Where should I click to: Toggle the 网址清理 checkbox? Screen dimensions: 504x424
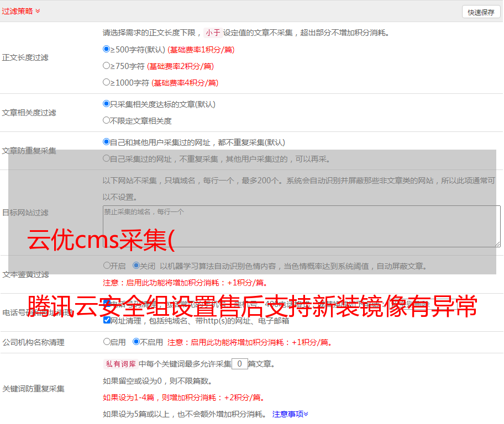107,320
